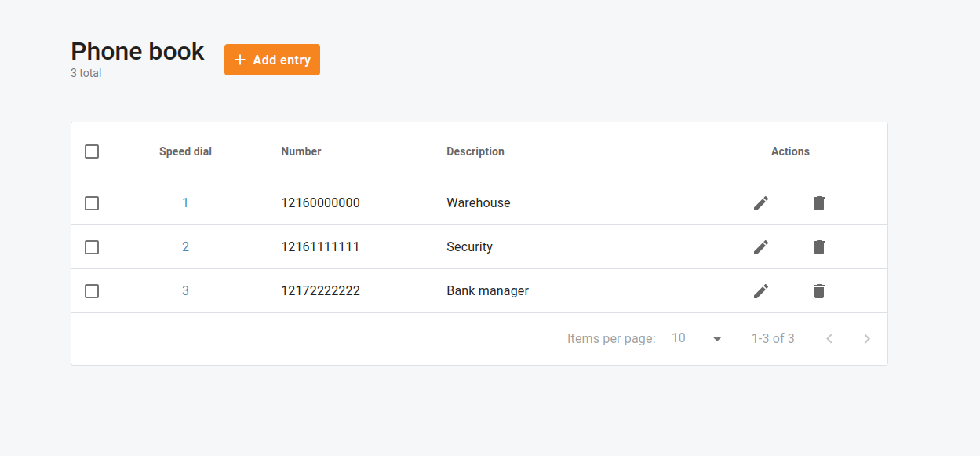Viewport: 980px width, 456px height.
Task: Edit the Bank manager entry
Action: pyautogui.click(x=760, y=291)
